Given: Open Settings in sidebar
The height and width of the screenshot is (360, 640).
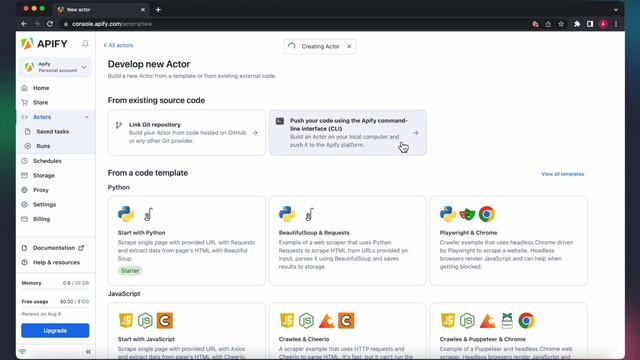Looking at the screenshot, I should 44,204.
